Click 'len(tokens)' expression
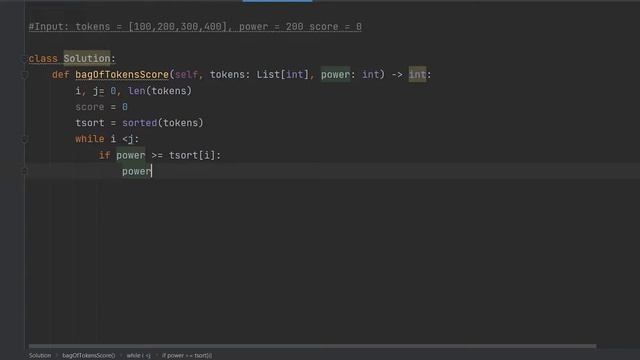 click(160, 91)
